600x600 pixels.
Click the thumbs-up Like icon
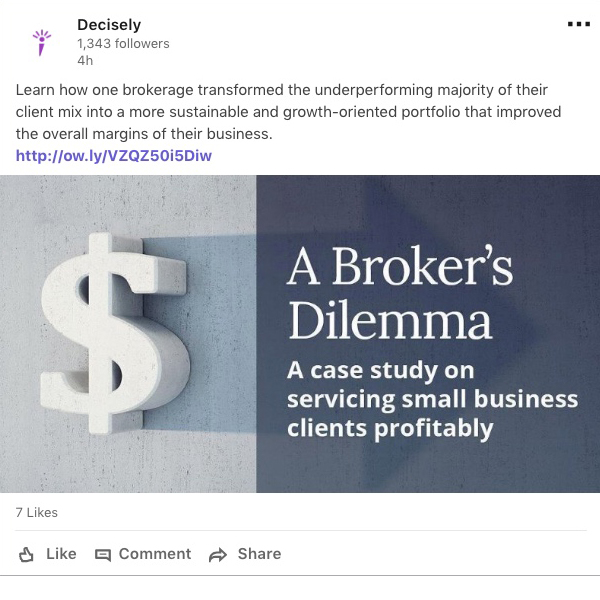click(x=27, y=554)
